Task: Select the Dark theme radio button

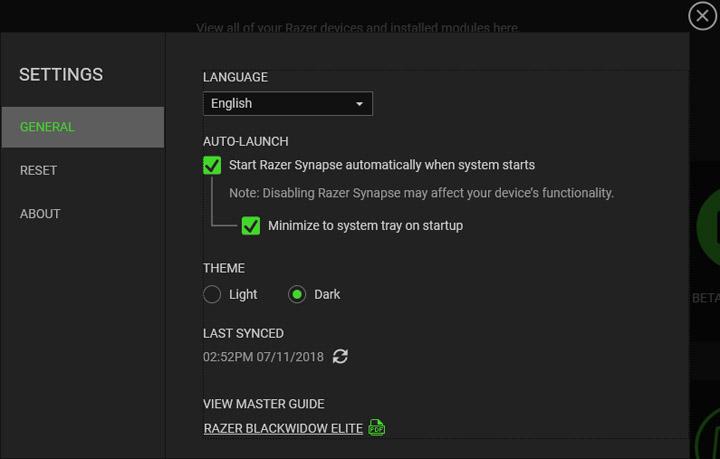Action: click(x=297, y=294)
